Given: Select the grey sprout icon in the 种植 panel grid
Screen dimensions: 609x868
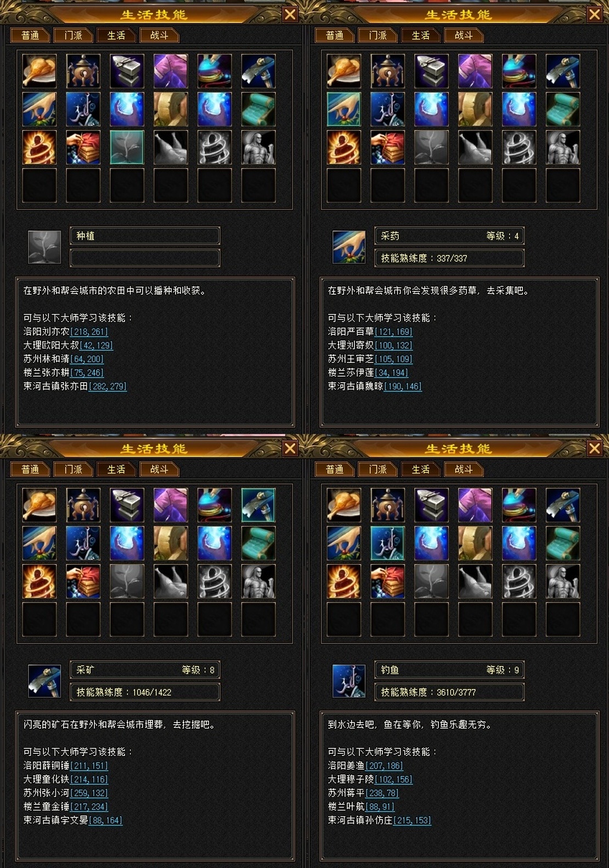Looking at the screenshot, I should (127, 147).
